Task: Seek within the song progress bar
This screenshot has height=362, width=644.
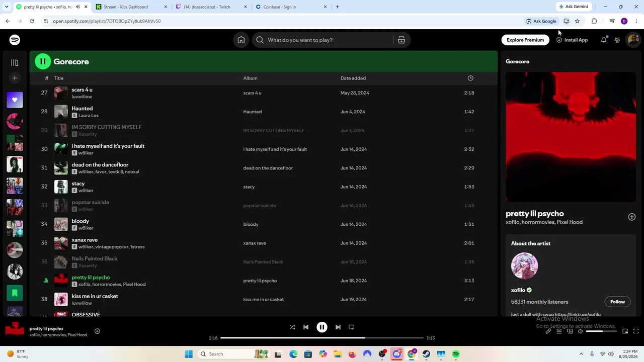Action: (322, 338)
